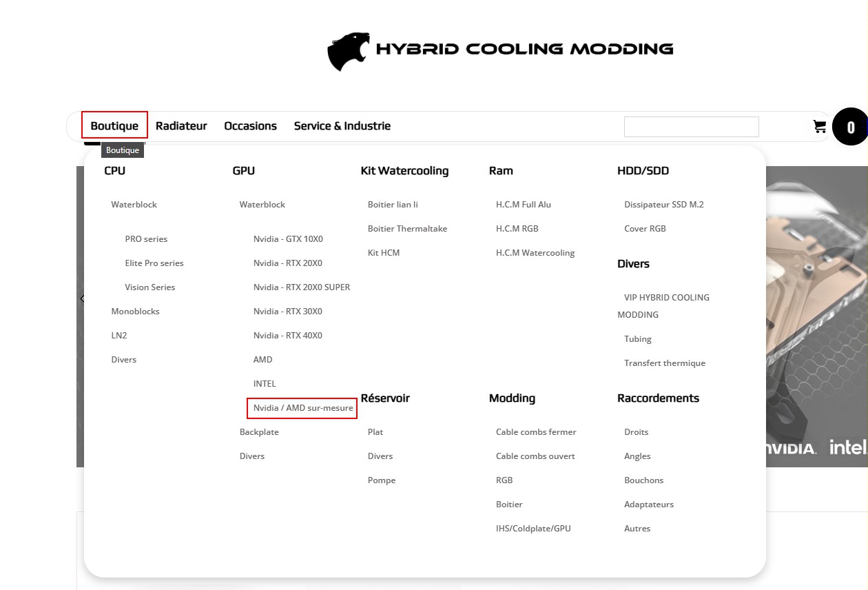Open Service & Industrie menu
868x590 pixels.
click(x=342, y=126)
